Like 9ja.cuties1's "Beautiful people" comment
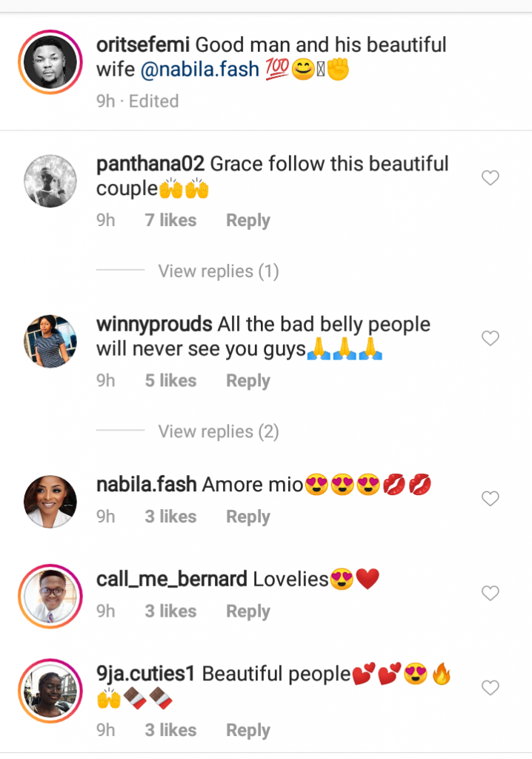The width and height of the screenshot is (532, 759). point(491,688)
